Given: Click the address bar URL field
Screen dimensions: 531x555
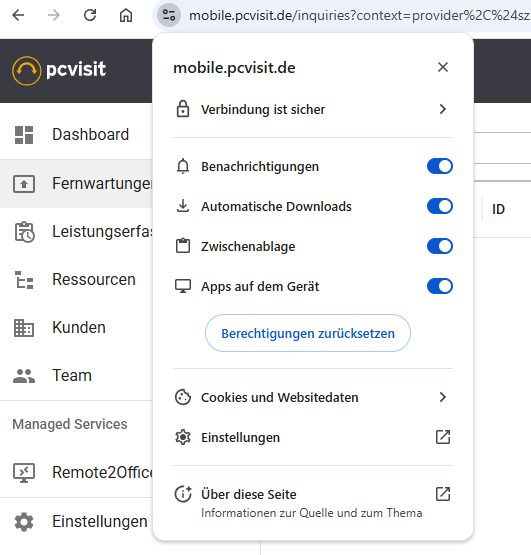Looking at the screenshot, I should [x=359, y=16].
